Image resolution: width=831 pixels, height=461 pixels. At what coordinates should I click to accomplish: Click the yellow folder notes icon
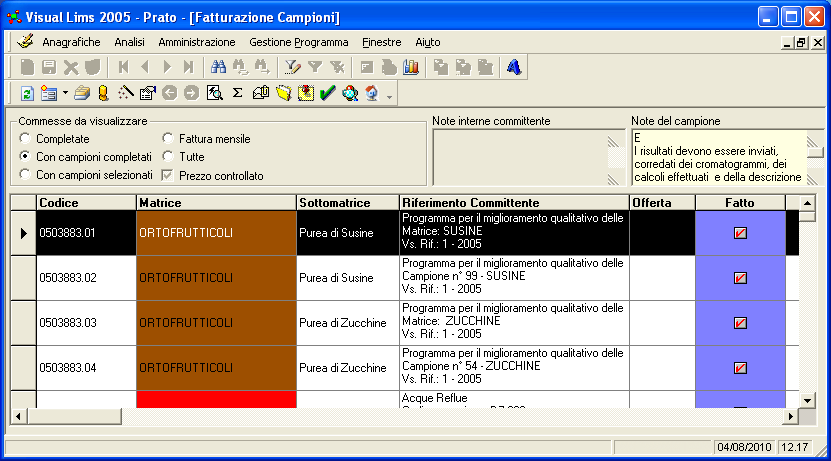(284, 94)
